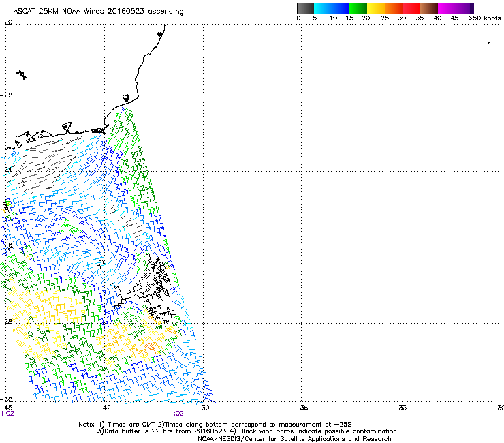Click the magenta 40-45 knots color band
504x443 pixels.
(447, 8)
